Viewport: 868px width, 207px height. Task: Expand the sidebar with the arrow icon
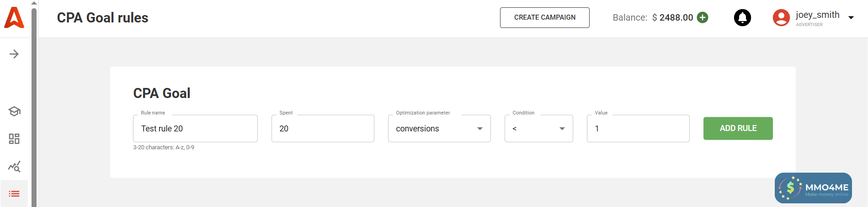tap(14, 54)
